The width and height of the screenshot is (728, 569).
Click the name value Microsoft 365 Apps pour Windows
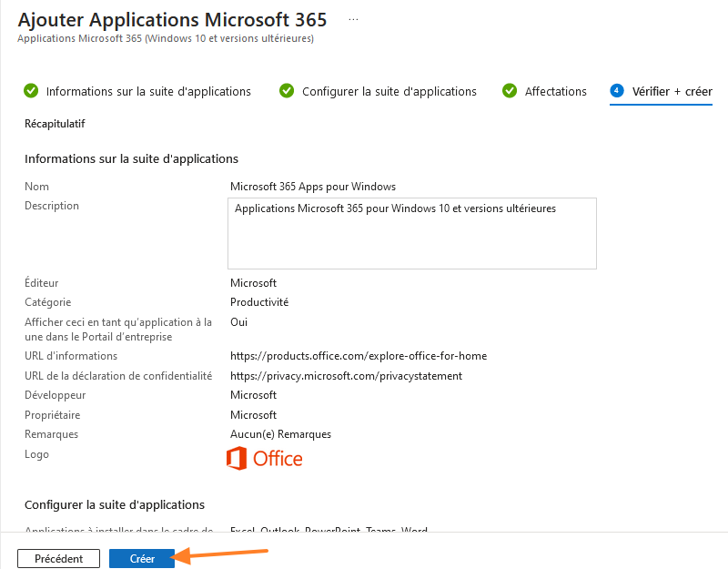[312, 187]
